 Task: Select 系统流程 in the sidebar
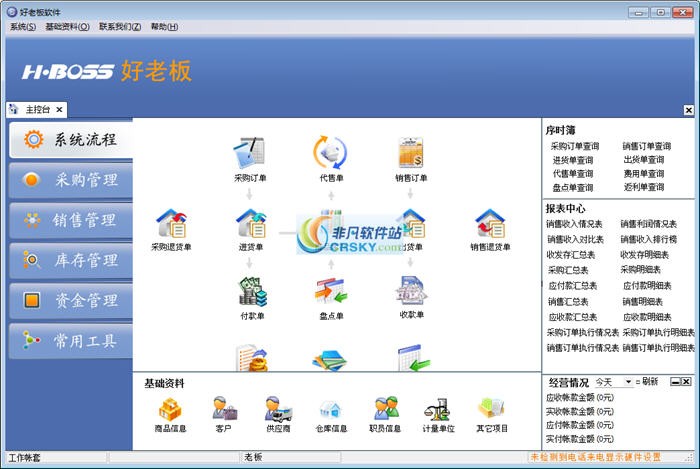click(x=71, y=140)
